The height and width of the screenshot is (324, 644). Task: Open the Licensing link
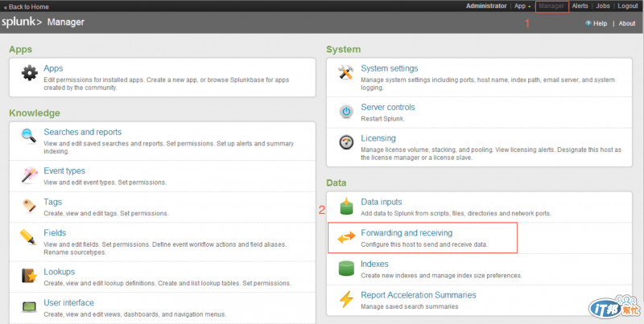click(x=378, y=138)
